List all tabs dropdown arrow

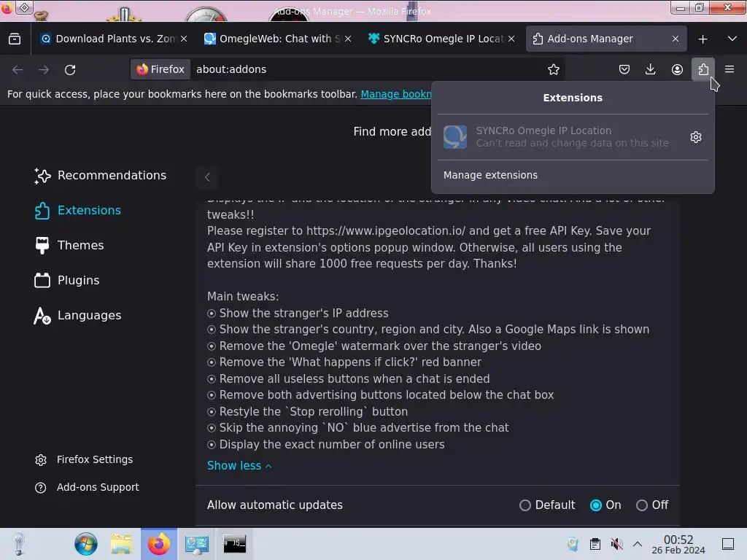click(732, 39)
